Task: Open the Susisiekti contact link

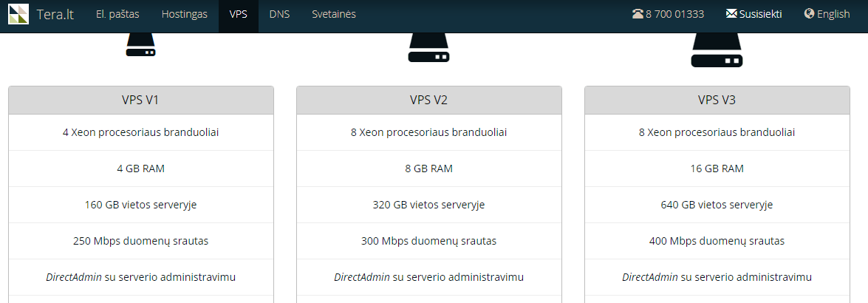Action: pyautogui.click(x=761, y=14)
